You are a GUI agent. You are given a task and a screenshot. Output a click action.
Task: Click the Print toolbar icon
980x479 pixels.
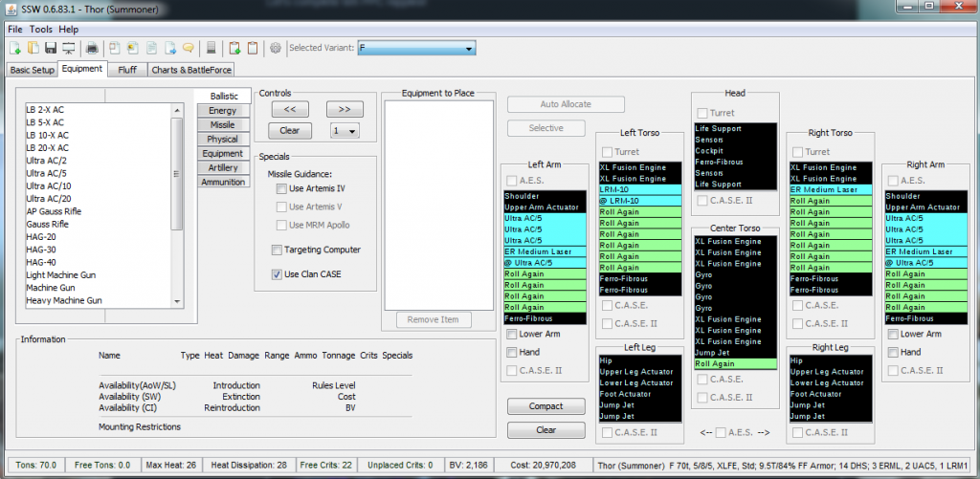pyautogui.click(x=92, y=48)
